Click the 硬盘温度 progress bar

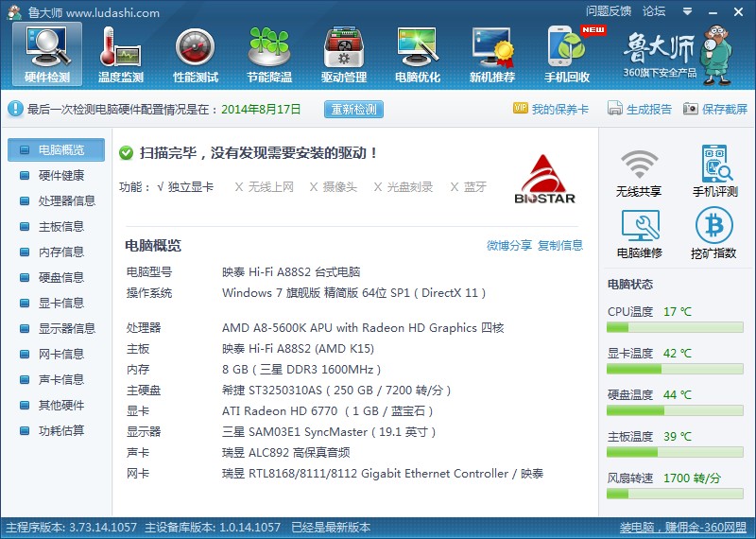(675, 411)
